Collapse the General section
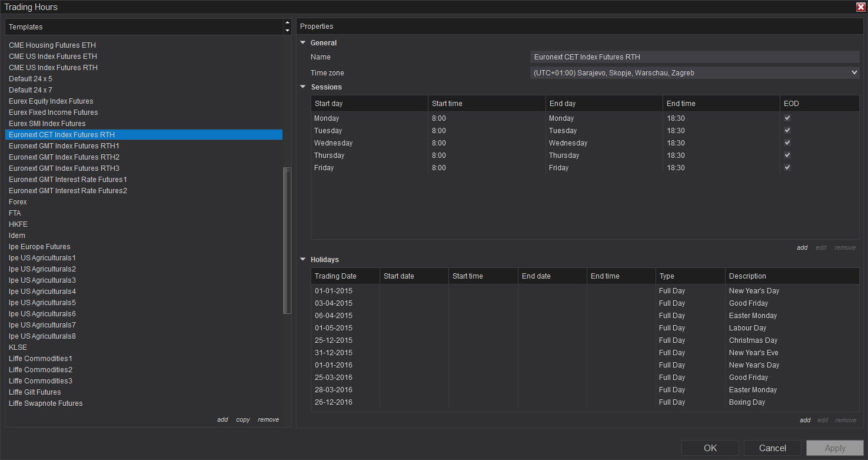Screen dimensions: 868x460 tap(303, 43)
